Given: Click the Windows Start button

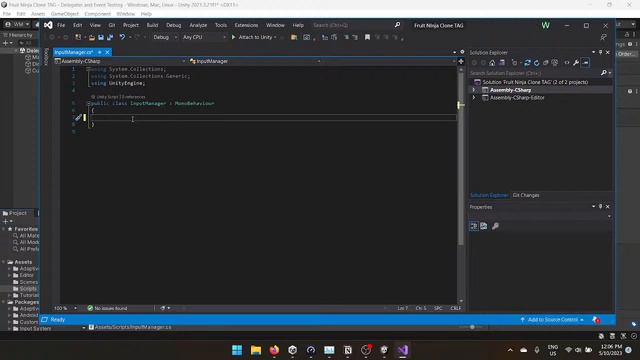Looking at the screenshot, I should click(x=237, y=350).
